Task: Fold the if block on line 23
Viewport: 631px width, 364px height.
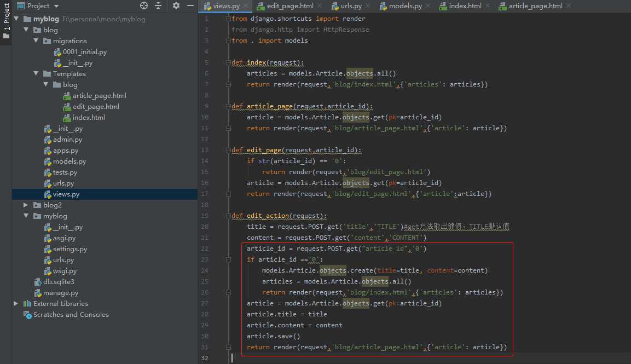Action: 228,259
